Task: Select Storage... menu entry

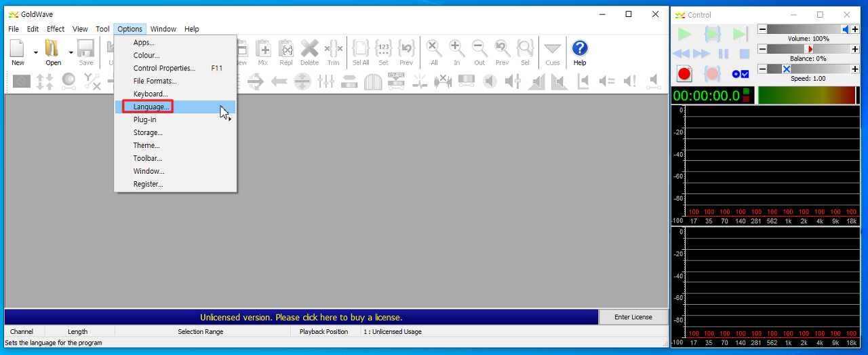Action: click(x=175, y=132)
